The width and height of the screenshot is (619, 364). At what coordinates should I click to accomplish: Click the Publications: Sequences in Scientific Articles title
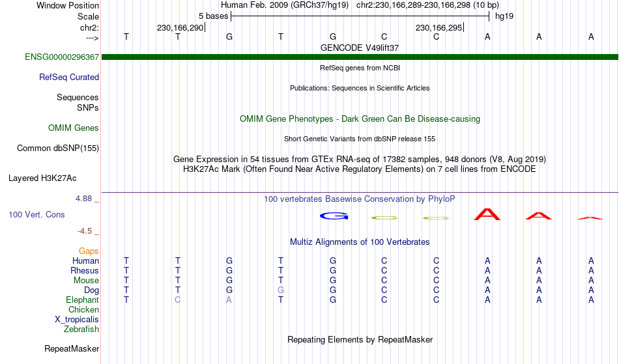coord(360,88)
